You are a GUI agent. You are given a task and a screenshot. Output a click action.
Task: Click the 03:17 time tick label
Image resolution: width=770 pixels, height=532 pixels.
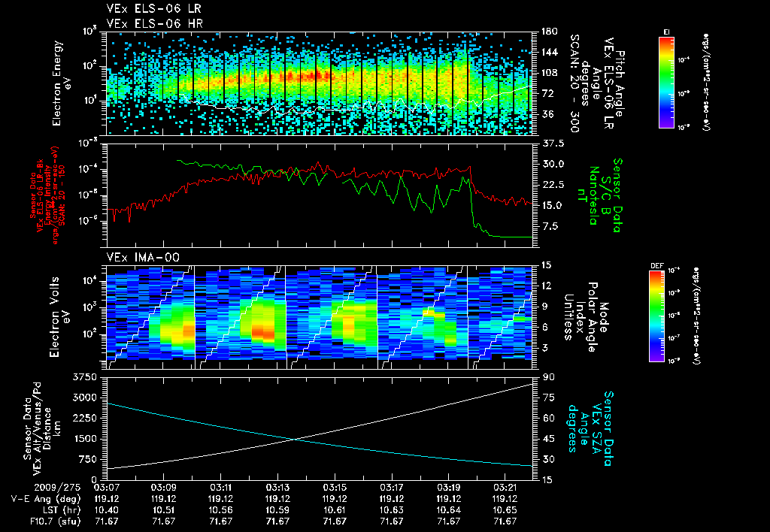point(391,488)
